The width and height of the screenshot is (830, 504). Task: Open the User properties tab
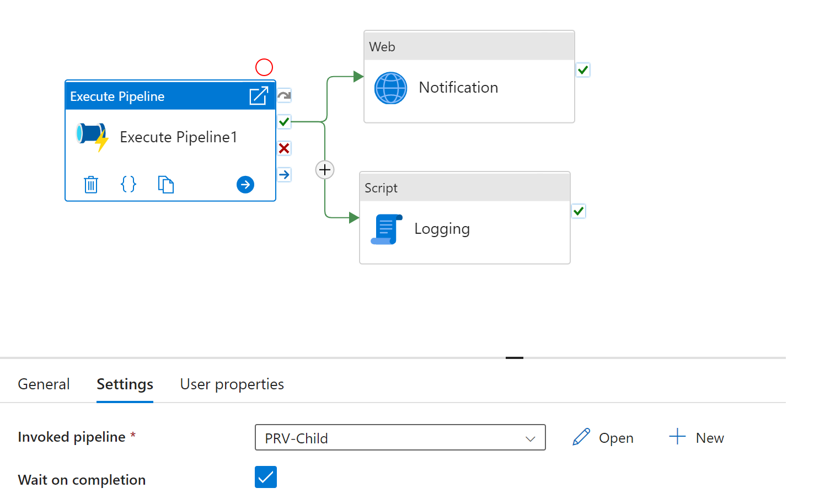pos(232,384)
